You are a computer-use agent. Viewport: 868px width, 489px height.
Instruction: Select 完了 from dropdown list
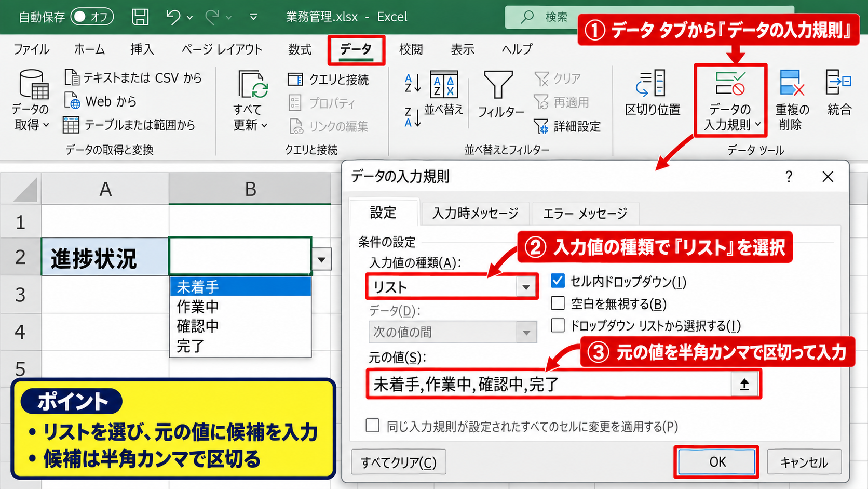[240, 346]
